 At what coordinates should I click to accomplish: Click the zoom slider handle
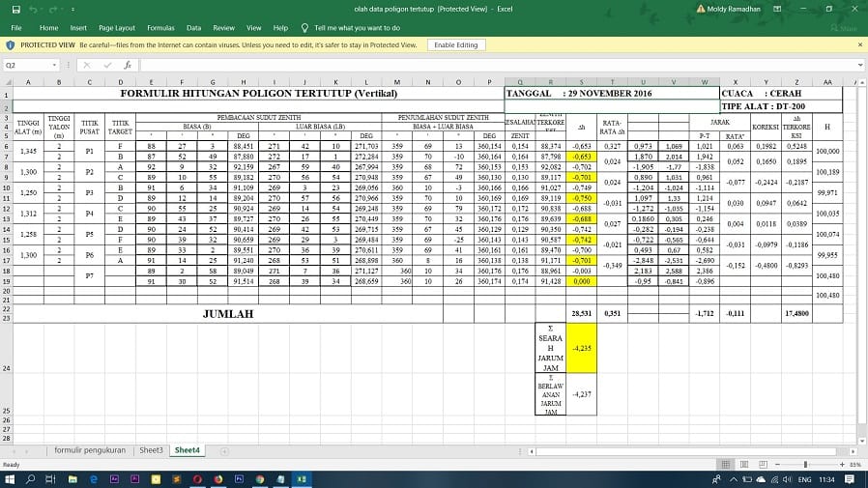tap(805, 465)
